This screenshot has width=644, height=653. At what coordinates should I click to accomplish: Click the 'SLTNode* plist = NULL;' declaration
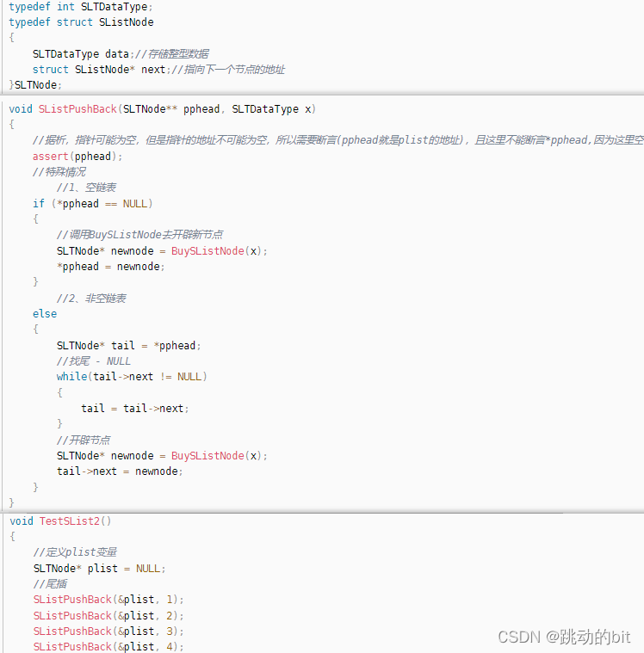coord(100,569)
